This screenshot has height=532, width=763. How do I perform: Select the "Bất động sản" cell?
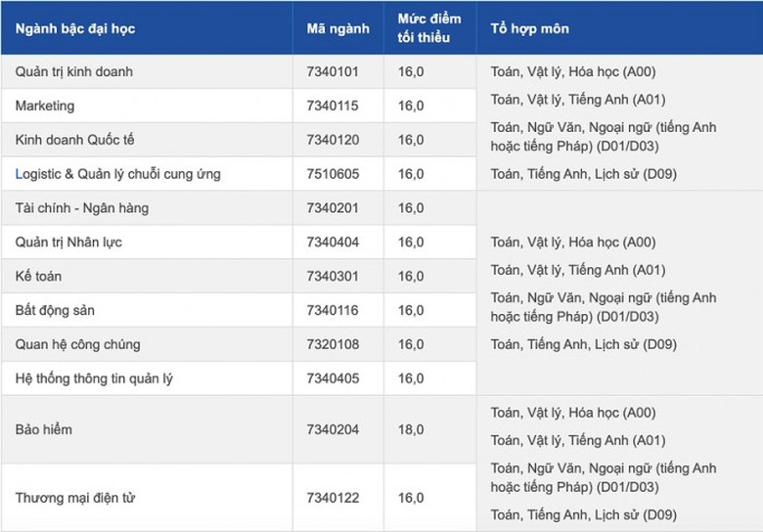tap(55, 311)
